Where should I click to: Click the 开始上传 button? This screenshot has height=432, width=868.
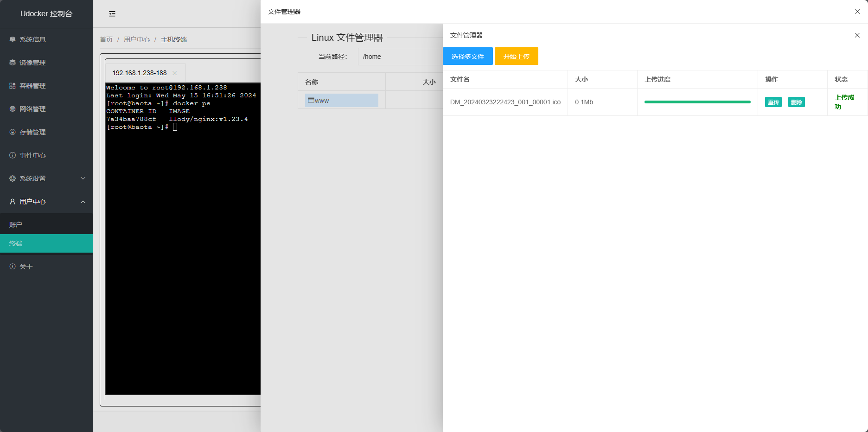click(x=517, y=56)
